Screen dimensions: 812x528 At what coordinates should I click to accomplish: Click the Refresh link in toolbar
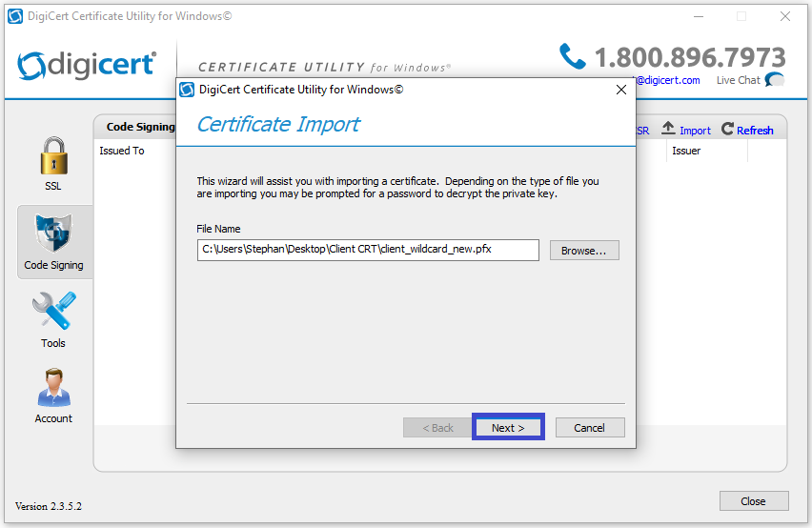(755, 131)
